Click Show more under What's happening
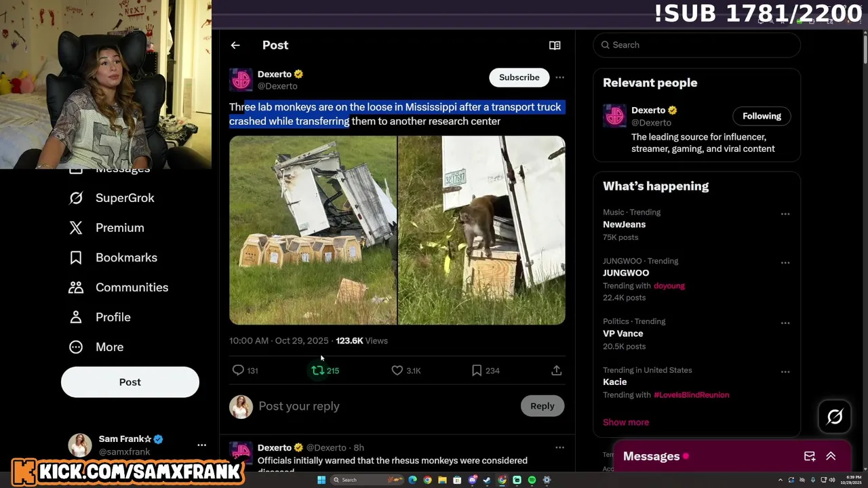The height and width of the screenshot is (488, 868). (626, 422)
